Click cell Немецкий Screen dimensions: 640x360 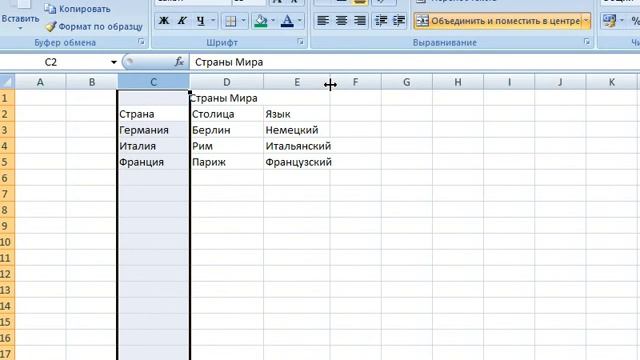[297, 130]
